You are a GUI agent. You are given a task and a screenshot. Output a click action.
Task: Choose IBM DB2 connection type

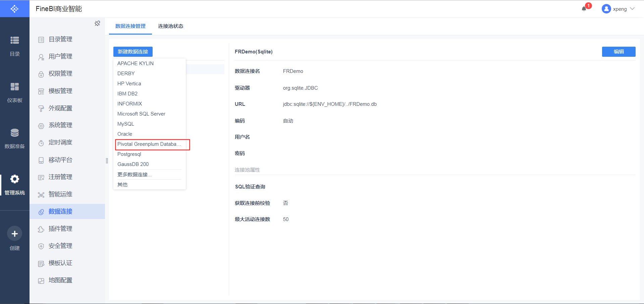pos(150,94)
